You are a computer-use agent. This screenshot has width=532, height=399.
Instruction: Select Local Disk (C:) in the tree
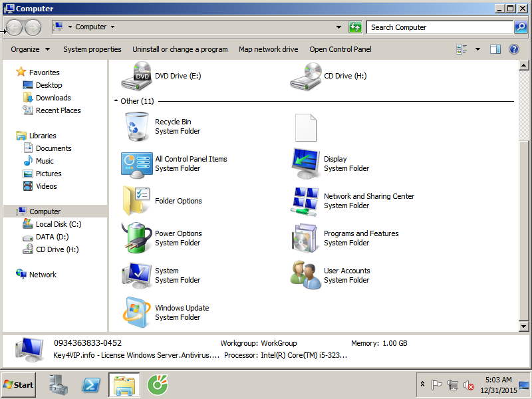[59, 224]
